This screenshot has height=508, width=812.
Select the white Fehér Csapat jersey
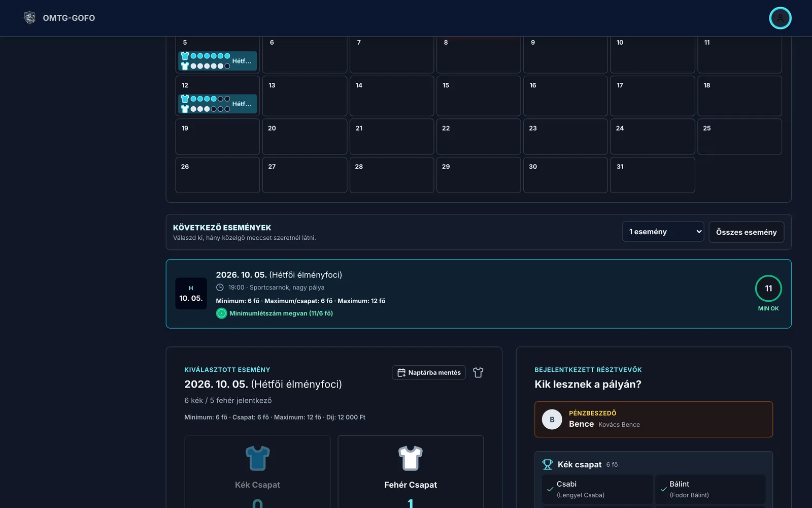click(x=411, y=458)
